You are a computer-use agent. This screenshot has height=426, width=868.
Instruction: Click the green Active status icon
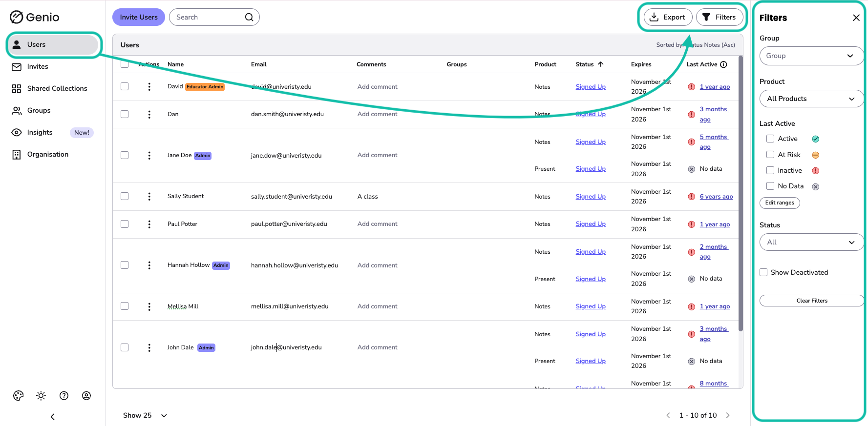click(x=816, y=139)
